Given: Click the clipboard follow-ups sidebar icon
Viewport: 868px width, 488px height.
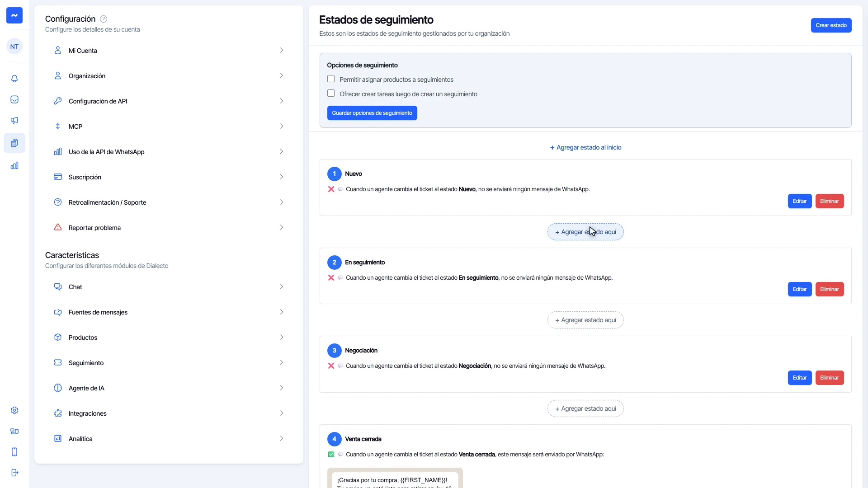Looking at the screenshot, I should [14, 143].
